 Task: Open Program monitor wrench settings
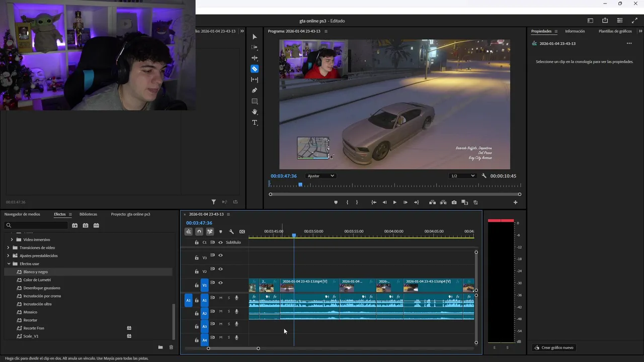coord(484,176)
